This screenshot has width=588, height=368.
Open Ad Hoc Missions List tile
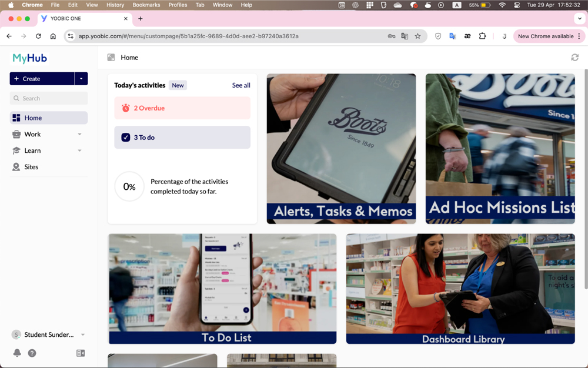[x=500, y=149]
